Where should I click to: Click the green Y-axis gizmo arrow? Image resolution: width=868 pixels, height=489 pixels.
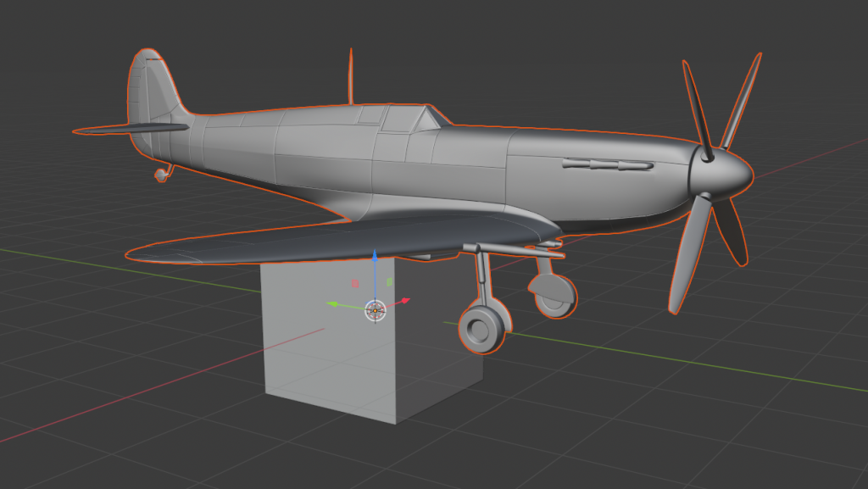coord(334,303)
